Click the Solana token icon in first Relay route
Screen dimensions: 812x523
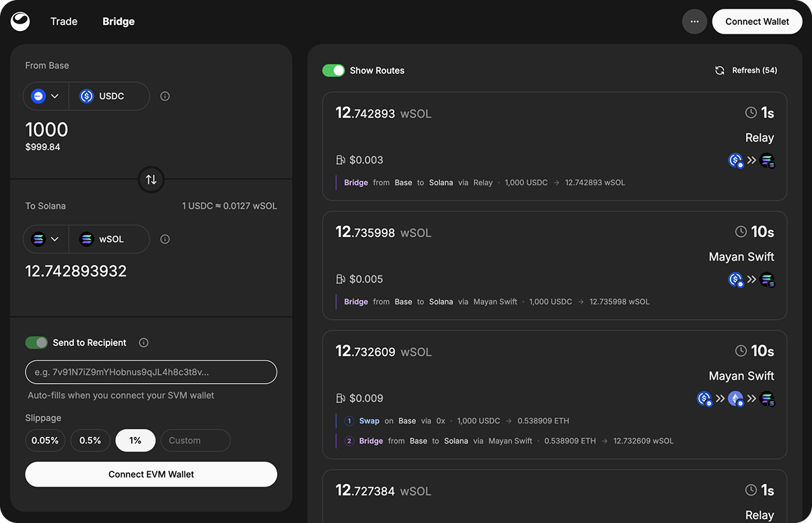click(767, 161)
